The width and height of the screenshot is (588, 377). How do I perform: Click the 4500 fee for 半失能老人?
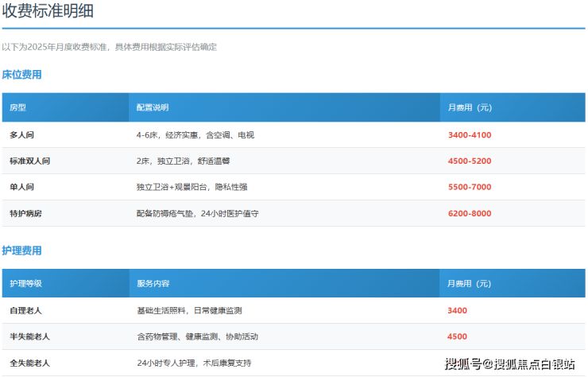458,337
